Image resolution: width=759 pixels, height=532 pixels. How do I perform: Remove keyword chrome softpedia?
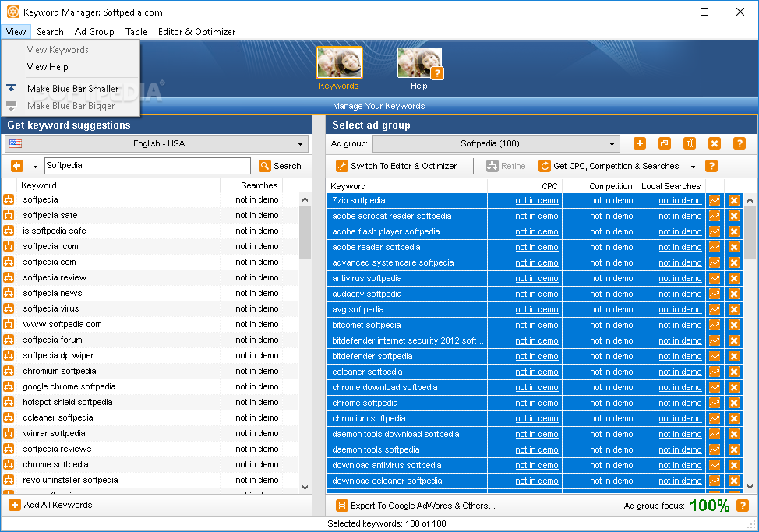coord(734,403)
